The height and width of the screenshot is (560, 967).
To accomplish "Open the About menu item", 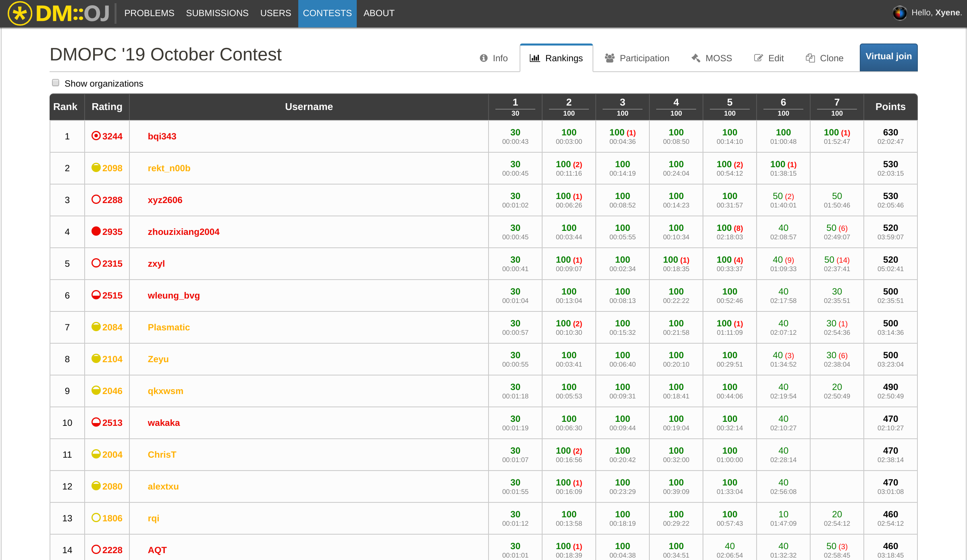I will (378, 13).
